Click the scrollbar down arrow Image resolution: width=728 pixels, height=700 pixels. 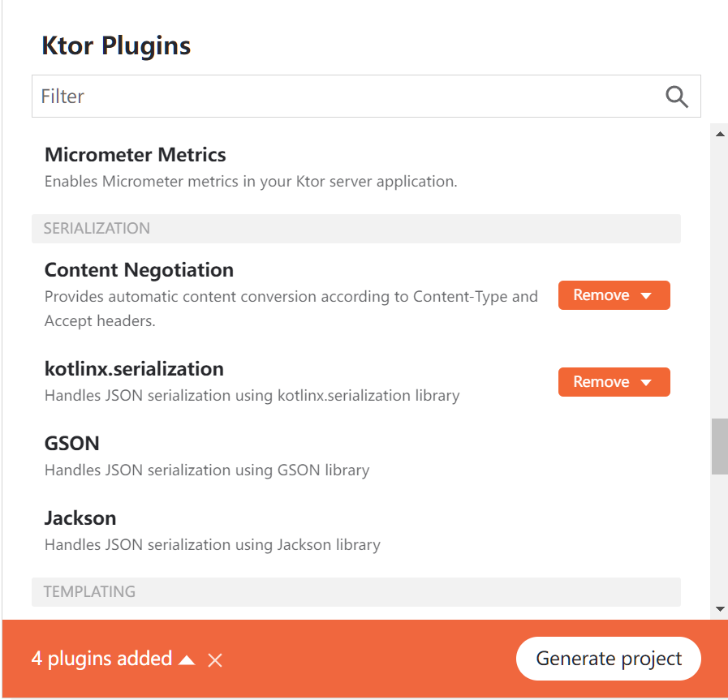720,608
